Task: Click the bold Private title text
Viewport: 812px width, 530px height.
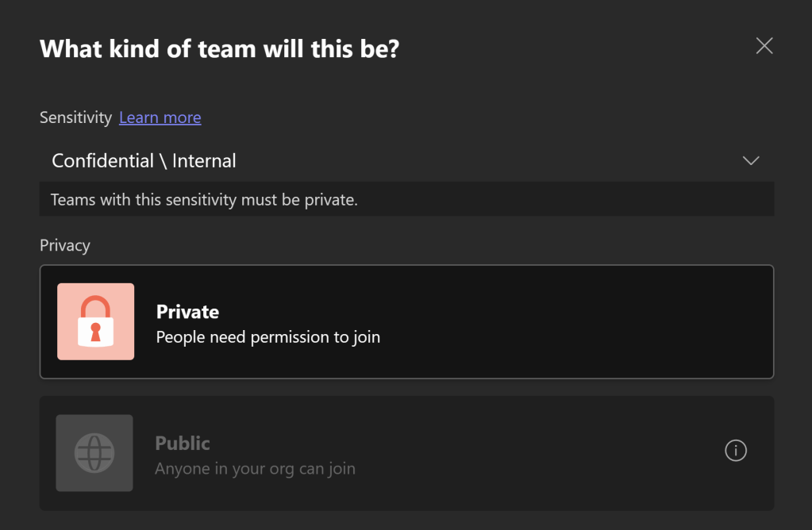Action: point(187,312)
